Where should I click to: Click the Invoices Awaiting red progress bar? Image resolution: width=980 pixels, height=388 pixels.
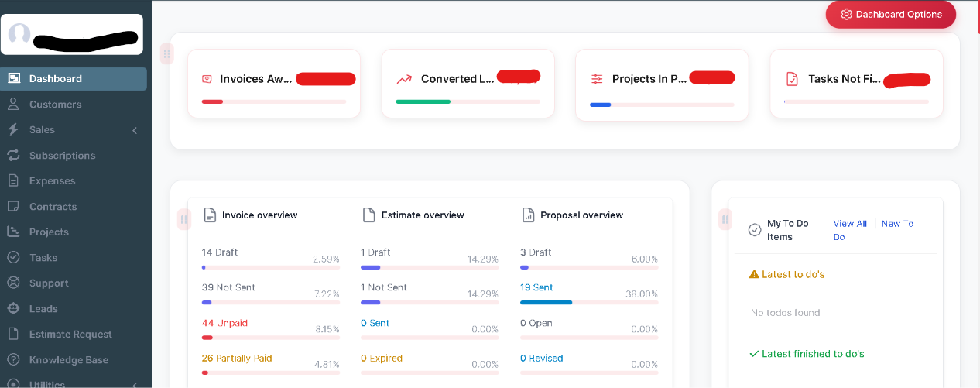[x=212, y=101]
